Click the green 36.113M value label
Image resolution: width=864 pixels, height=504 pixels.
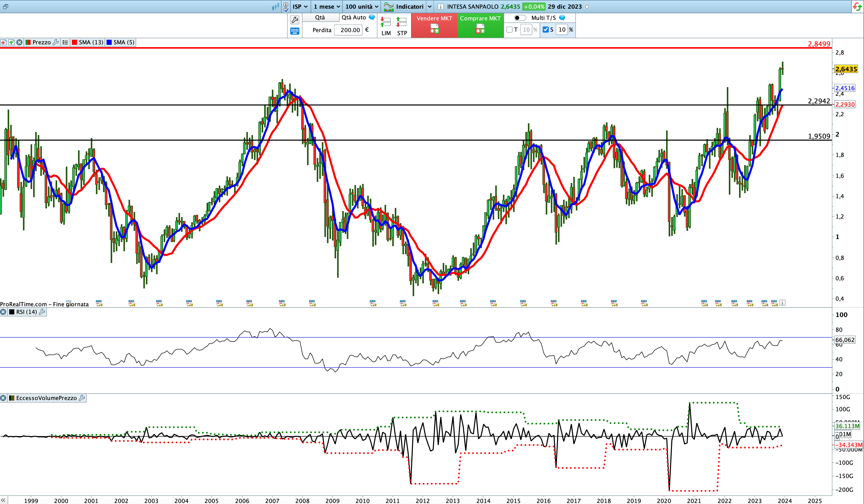[847, 426]
